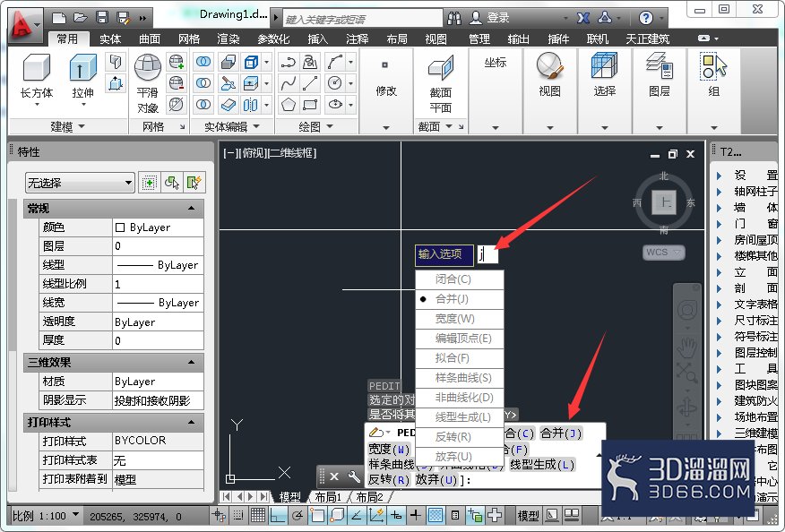Click the binoculars search icon

pos(454,19)
